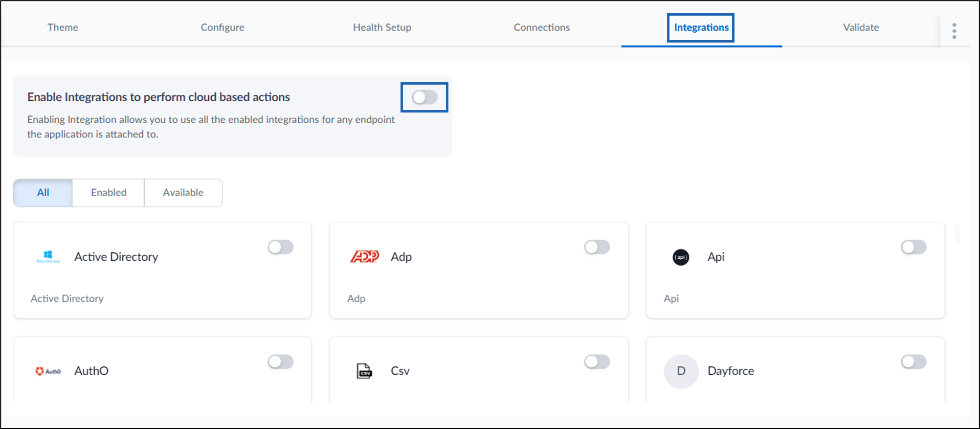Screen dimensions: 980x429
Task: Click the red ADP logo icon
Action: 365,256
